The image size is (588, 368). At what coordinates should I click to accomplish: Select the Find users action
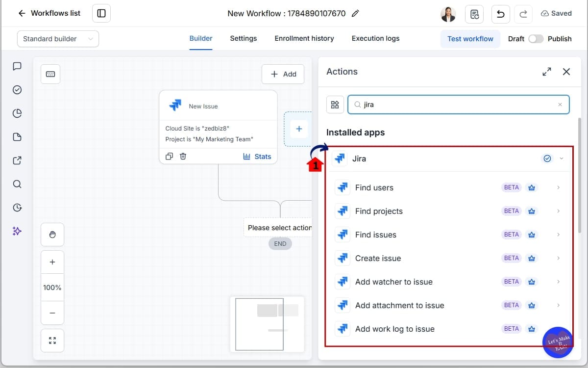[448, 187]
